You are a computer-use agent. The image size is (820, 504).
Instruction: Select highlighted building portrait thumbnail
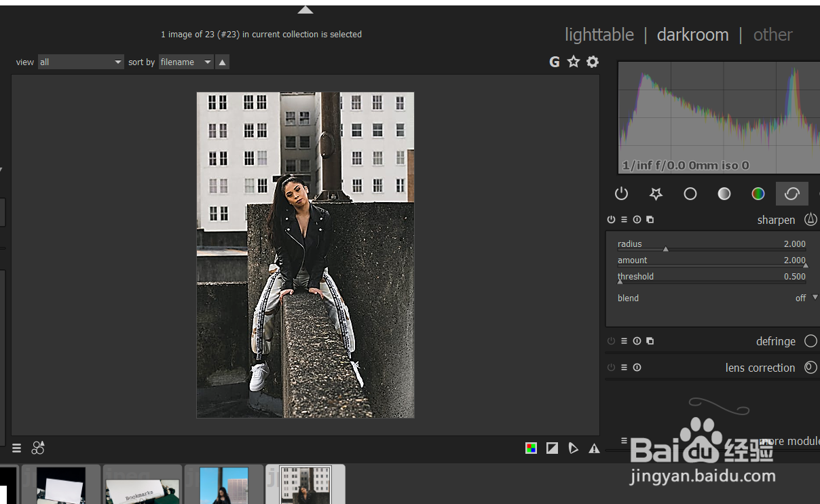coord(305,484)
